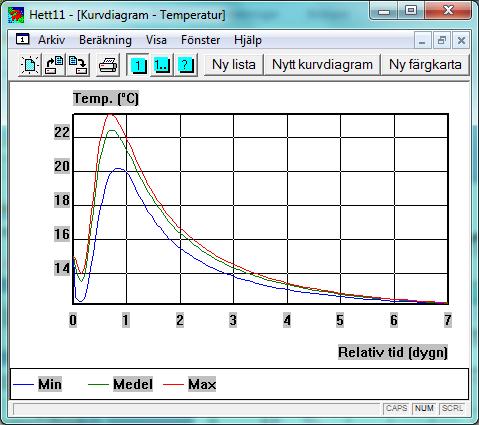Open the Arkiv menu
Image resolution: width=479 pixels, height=425 pixels.
[x=51, y=40]
